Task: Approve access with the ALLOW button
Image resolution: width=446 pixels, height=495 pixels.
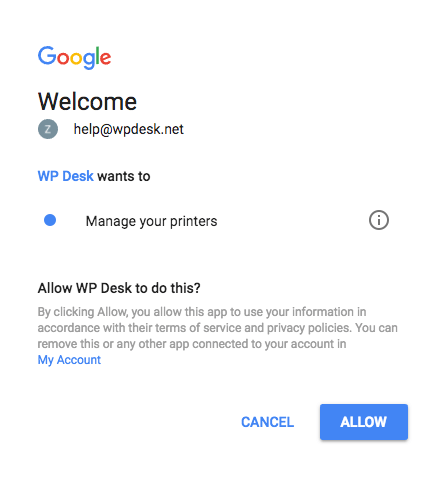Action: pyautogui.click(x=364, y=422)
